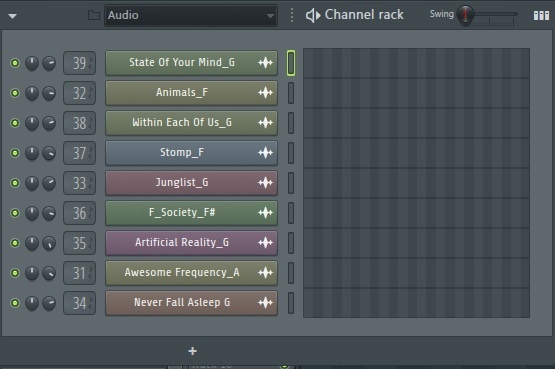Viewport: 555px width, 369px height.
Task: Click the waveform icon on State Of Your Mind_G
Action: pyautogui.click(x=265, y=63)
